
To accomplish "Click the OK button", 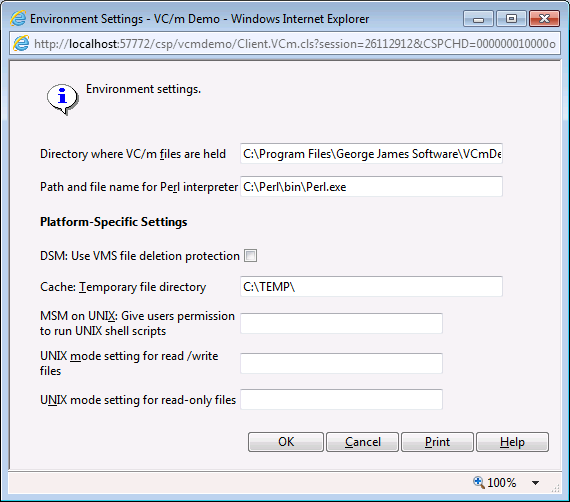I will 286,442.
